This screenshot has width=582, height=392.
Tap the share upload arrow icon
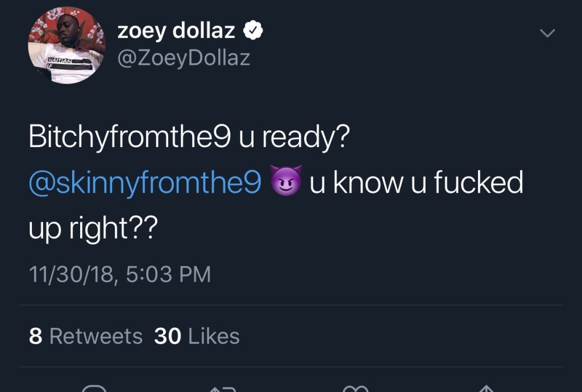point(487,389)
